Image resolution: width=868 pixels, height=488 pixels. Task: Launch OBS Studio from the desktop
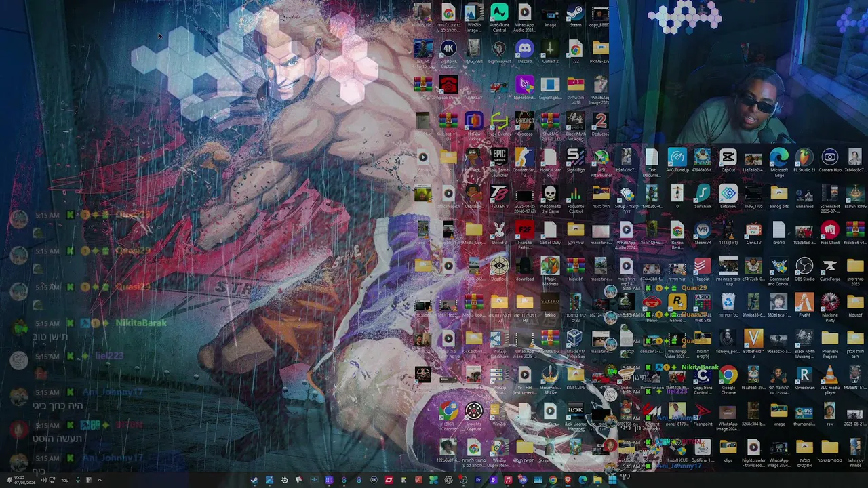804,270
